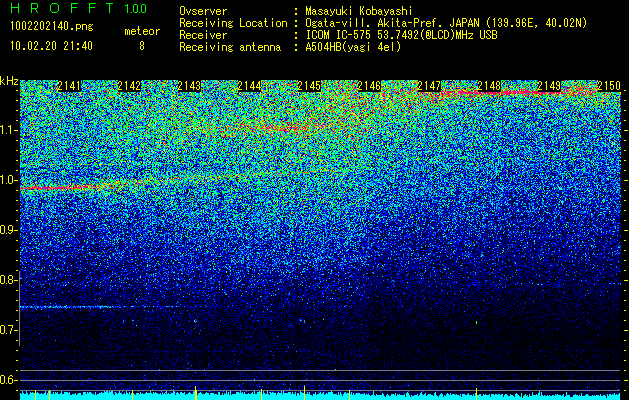Select the meteor count value 8
This screenshot has height=400, width=629.
pyautogui.click(x=142, y=46)
